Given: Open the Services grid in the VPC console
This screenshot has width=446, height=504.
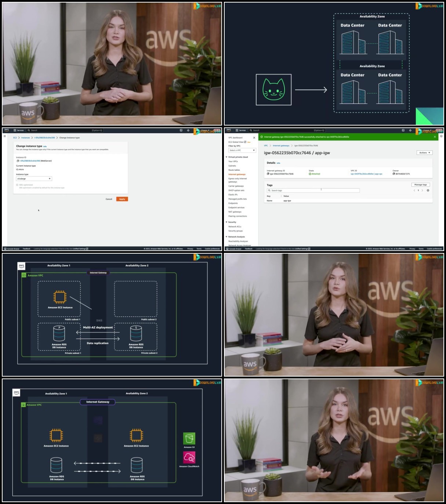Looking at the screenshot, I should (240, 130).
